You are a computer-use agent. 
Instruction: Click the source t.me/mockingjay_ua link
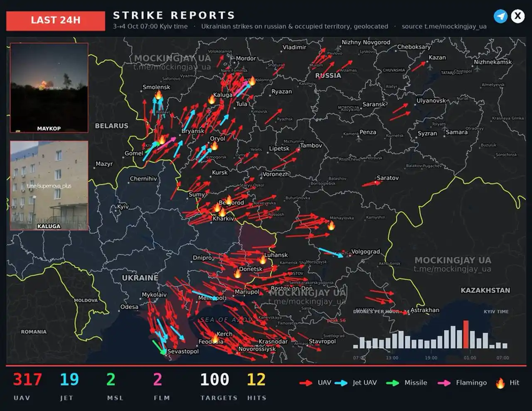(444, 26)
